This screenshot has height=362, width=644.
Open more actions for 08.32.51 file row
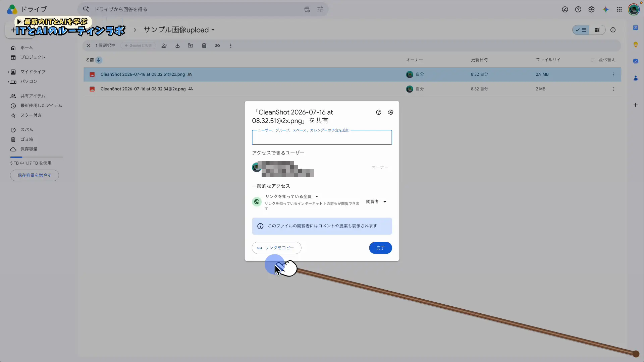pos(613,74)
